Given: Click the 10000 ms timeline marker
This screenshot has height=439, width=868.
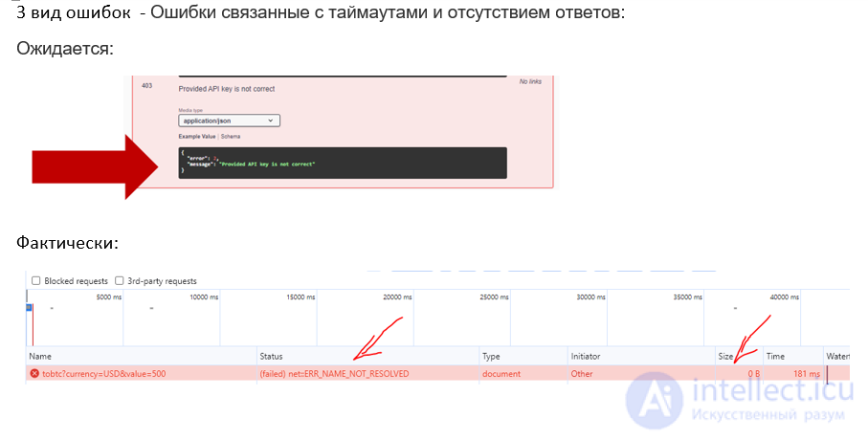Looking at the screenshot, I should (204, 297).
